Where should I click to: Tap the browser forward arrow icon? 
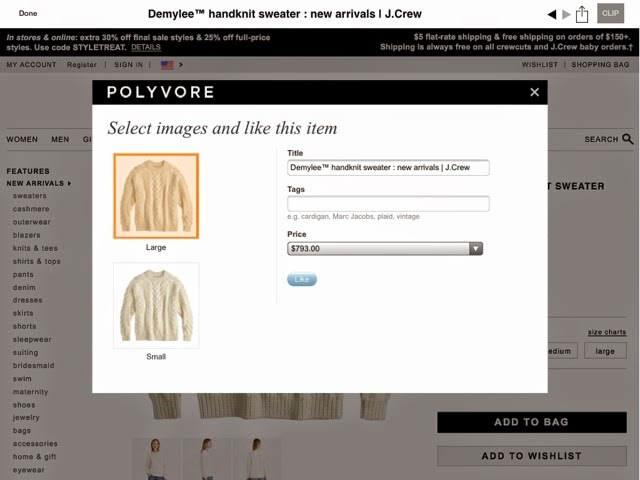coord(566,15)
